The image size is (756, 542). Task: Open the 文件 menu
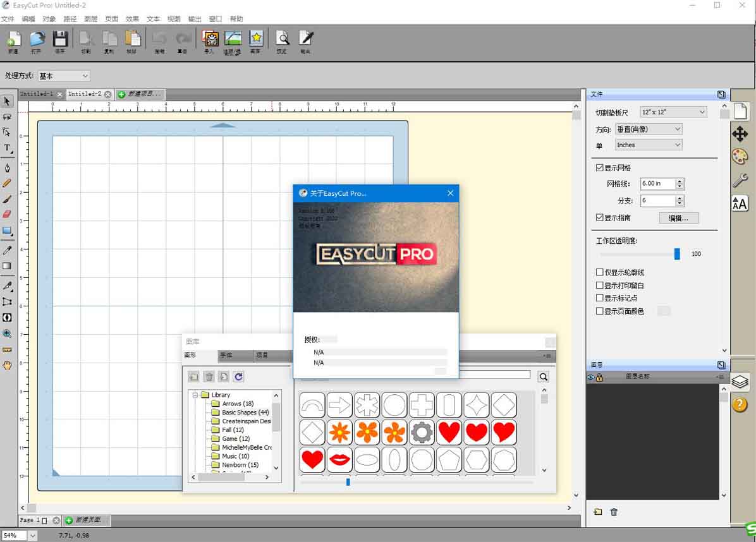(x=8, y=19)
